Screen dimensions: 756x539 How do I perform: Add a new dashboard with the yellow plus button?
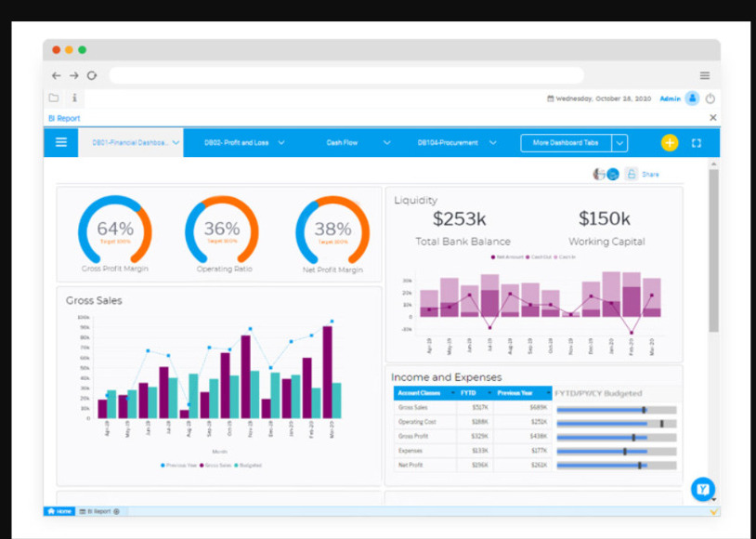pos(670,143)
